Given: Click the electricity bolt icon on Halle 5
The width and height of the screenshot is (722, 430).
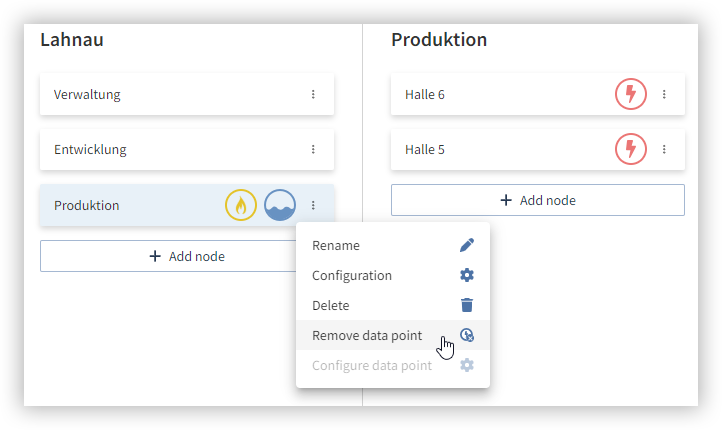Looking at the screenshot, I should (x=631, y=149).
